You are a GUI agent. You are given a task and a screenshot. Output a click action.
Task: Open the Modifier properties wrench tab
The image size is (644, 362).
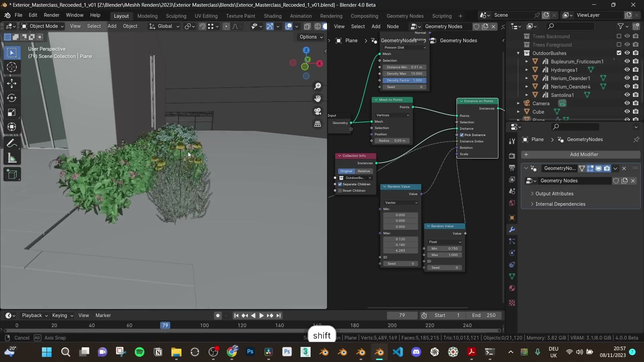(512, 230)
